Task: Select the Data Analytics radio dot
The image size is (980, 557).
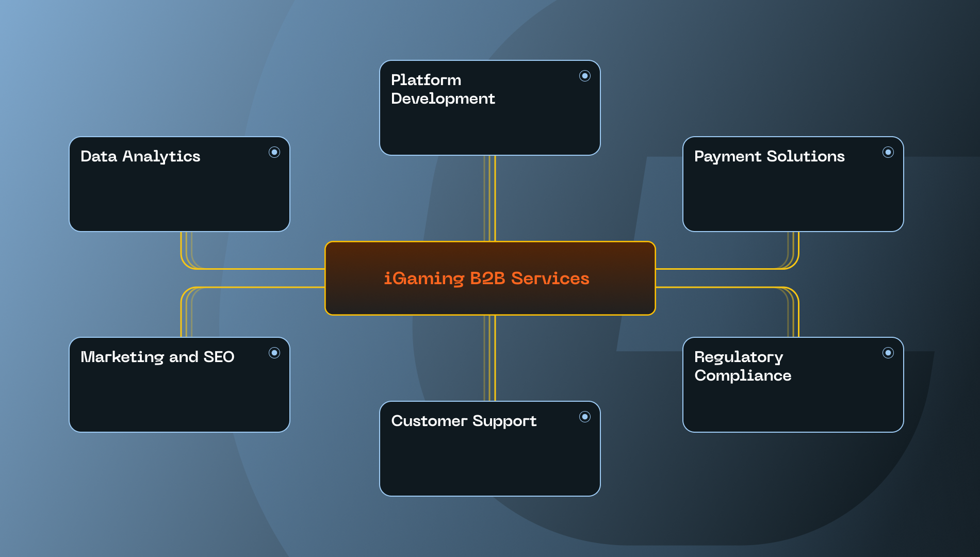Action: 274,152
